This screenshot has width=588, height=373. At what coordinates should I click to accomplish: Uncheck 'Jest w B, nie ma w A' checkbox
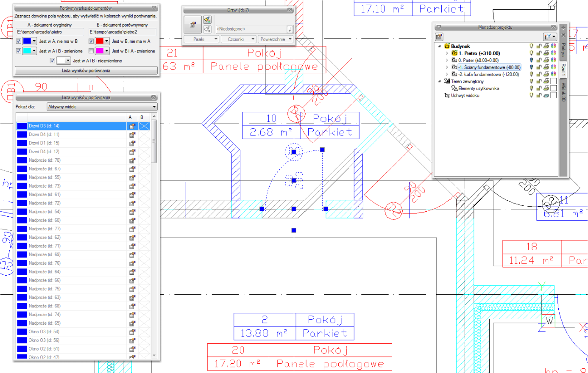pyautogui.click(x=91, y=41)
